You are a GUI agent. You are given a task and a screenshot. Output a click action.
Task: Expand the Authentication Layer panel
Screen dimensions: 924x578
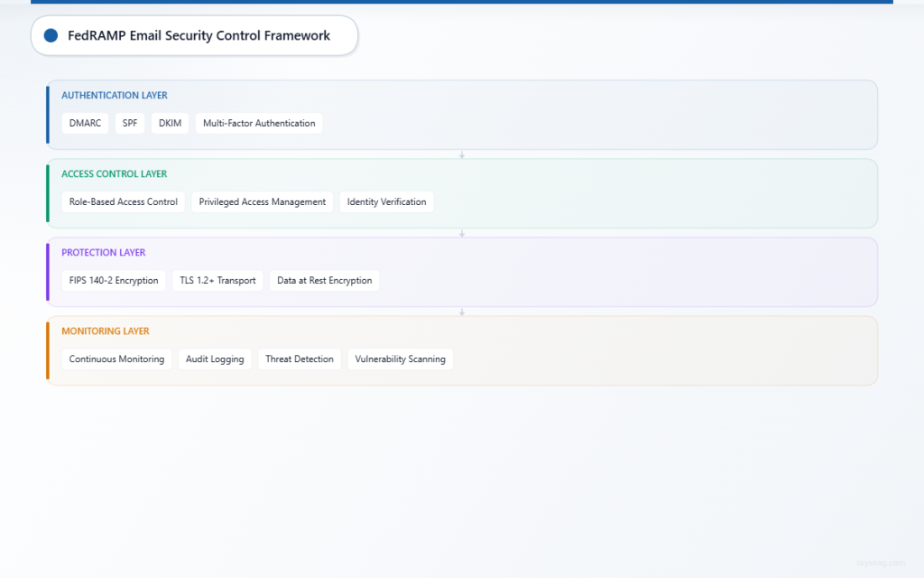(114, 95)
